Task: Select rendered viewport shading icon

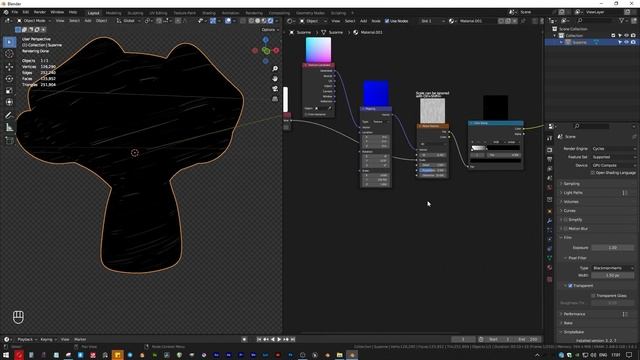Action: [x=270, y=21]
